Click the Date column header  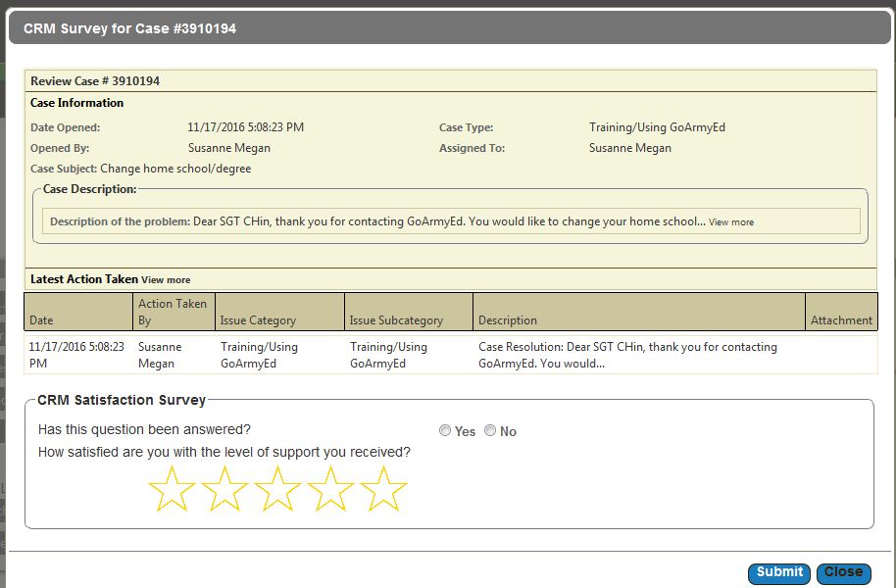point(78,312)
